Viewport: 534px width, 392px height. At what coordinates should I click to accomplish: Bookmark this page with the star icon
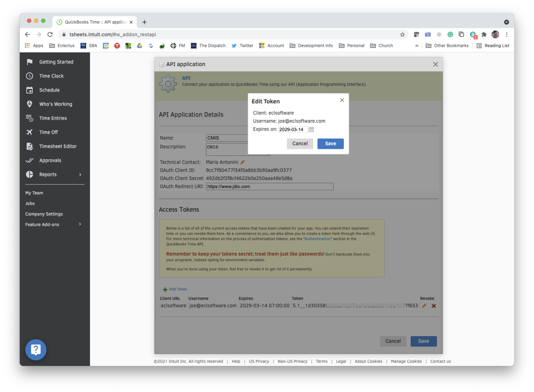(x=402, y=34)
